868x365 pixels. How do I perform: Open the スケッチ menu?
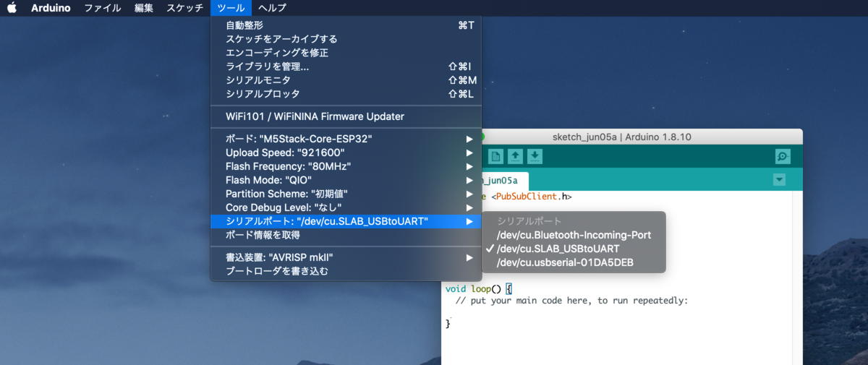pos(185,8)
